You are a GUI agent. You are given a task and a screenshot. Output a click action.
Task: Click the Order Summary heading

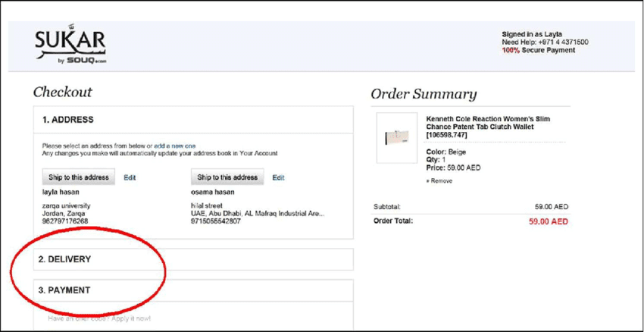tap(424, 94)
